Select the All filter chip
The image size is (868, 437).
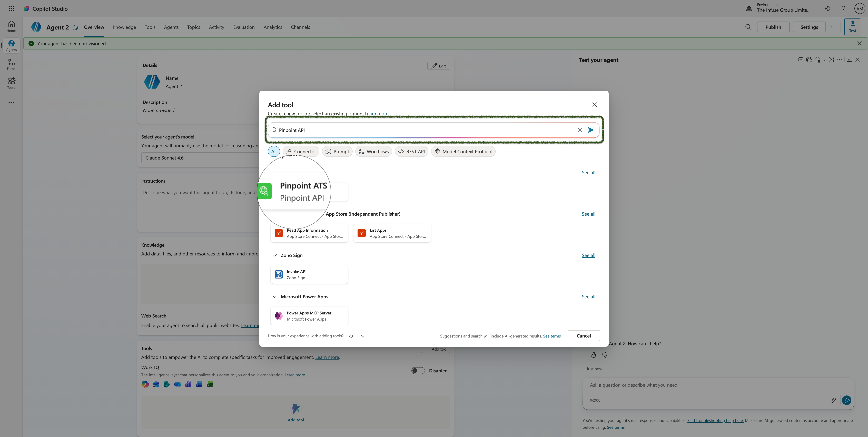coord(274,152)
